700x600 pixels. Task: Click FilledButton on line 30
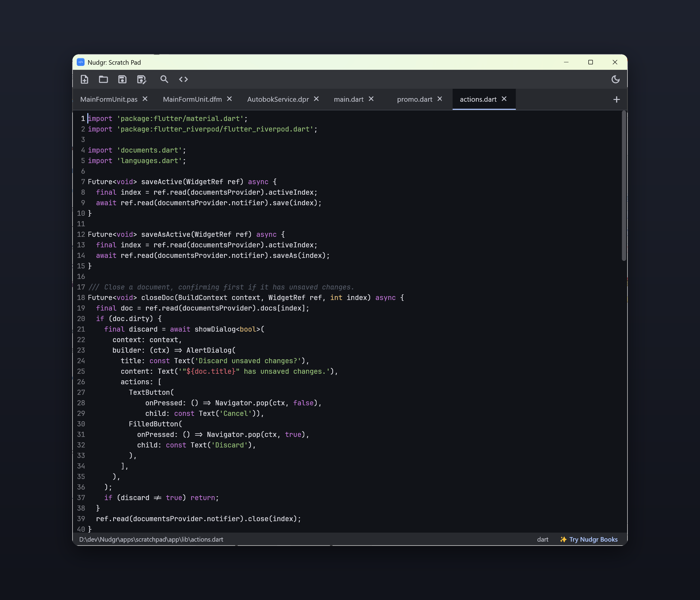coord(153,424)
